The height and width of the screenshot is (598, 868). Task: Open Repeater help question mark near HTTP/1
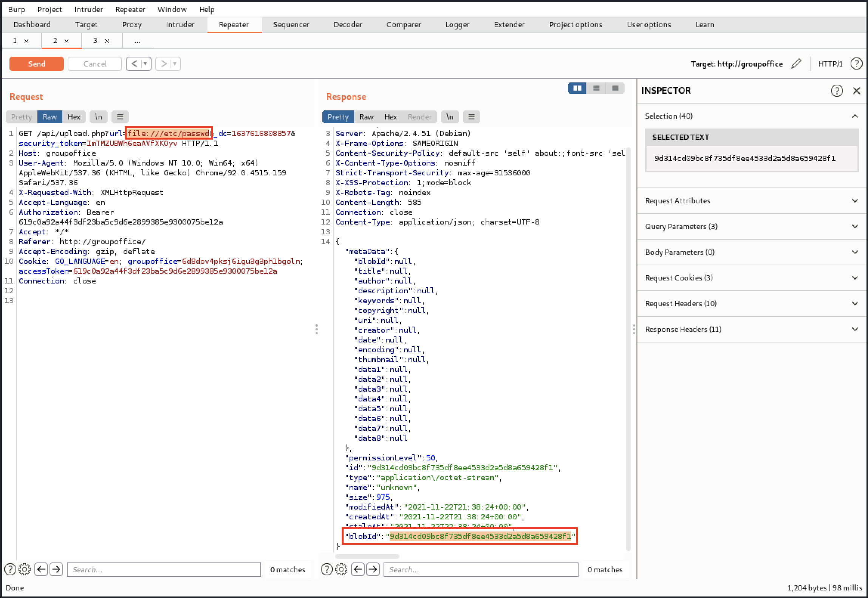click(x=856, y=64)
